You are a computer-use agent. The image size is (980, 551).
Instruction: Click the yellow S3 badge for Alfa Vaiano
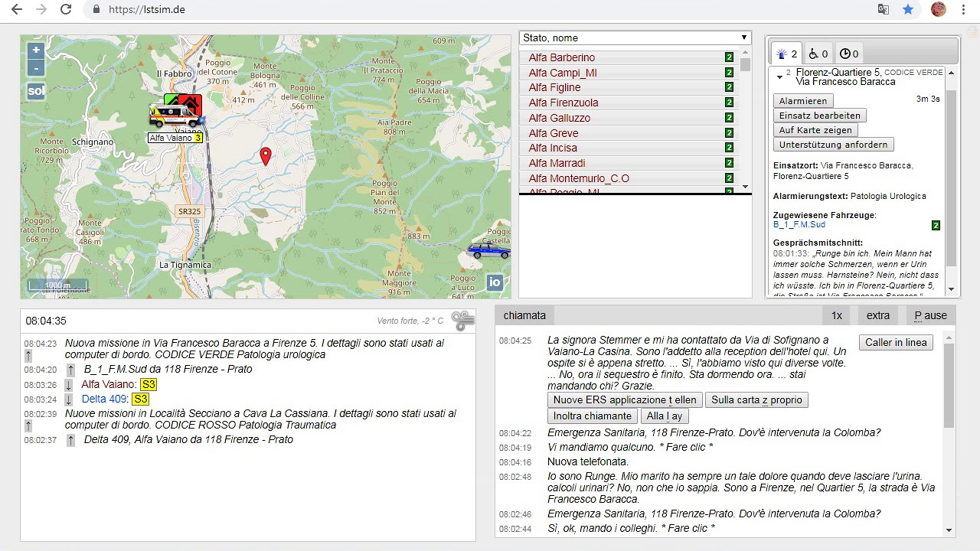coord(149,384)
